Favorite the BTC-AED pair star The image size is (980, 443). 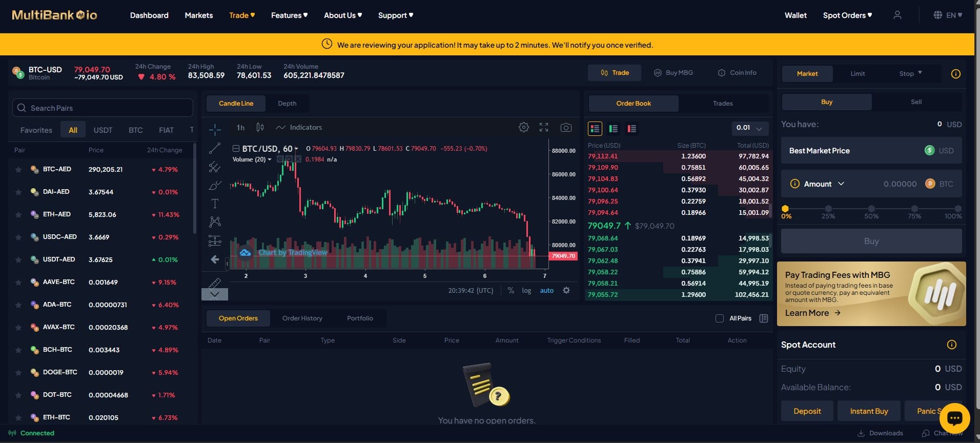click(x=18, y=169)
